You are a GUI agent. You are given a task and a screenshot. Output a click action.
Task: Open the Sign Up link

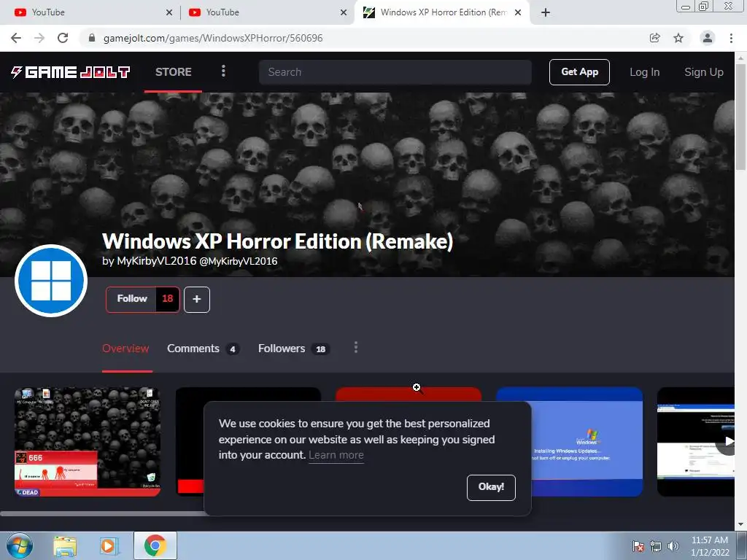[x=704, y=72]
